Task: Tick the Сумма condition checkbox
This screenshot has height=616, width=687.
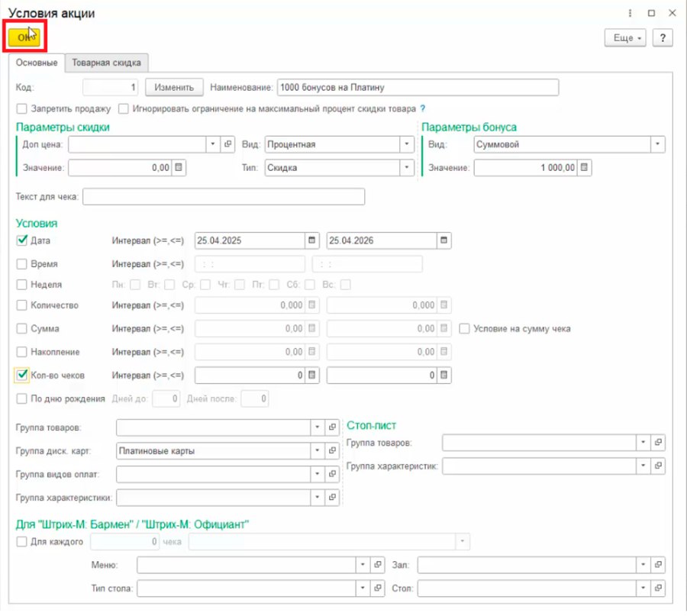Action: coord(21,328)
